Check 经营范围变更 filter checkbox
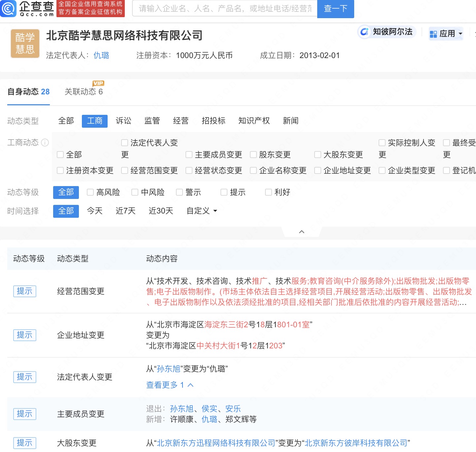 125,171
